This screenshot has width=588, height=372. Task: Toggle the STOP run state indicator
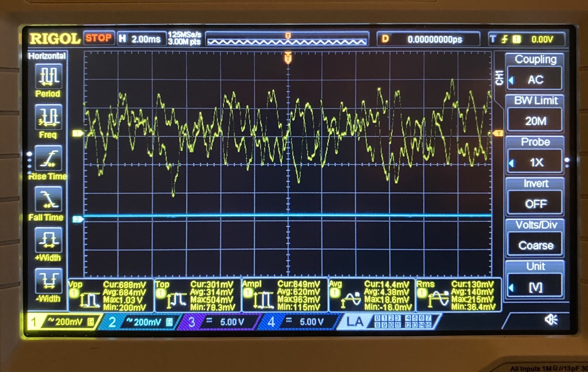[x=98, y=38]
